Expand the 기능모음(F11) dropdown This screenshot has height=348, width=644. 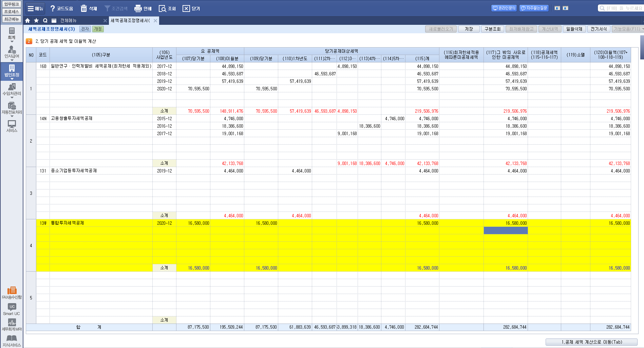pyautogui.click(x=628, y=29)
